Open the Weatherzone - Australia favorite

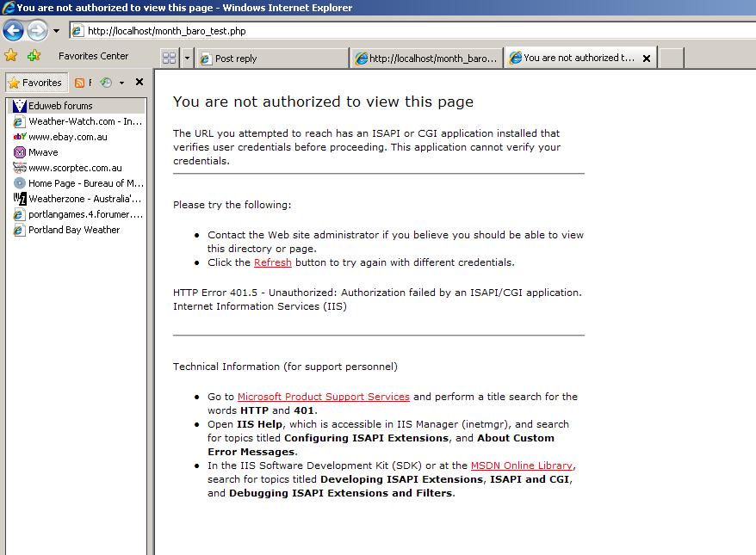coord(77,199)
